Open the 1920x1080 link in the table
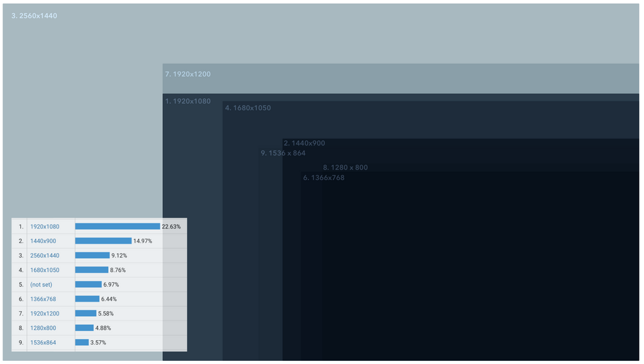The height and width of the screenshot is (364, 644). coord(45,227)
